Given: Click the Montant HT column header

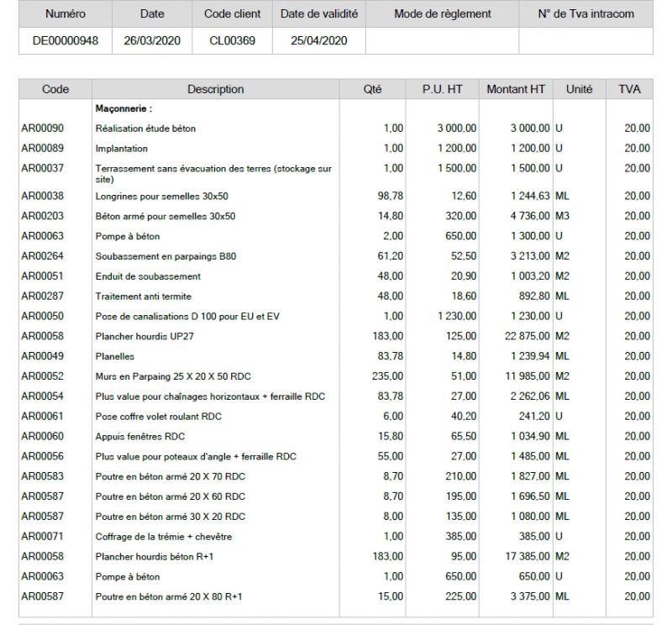Looking at the screenshot, I should point(516,89).
